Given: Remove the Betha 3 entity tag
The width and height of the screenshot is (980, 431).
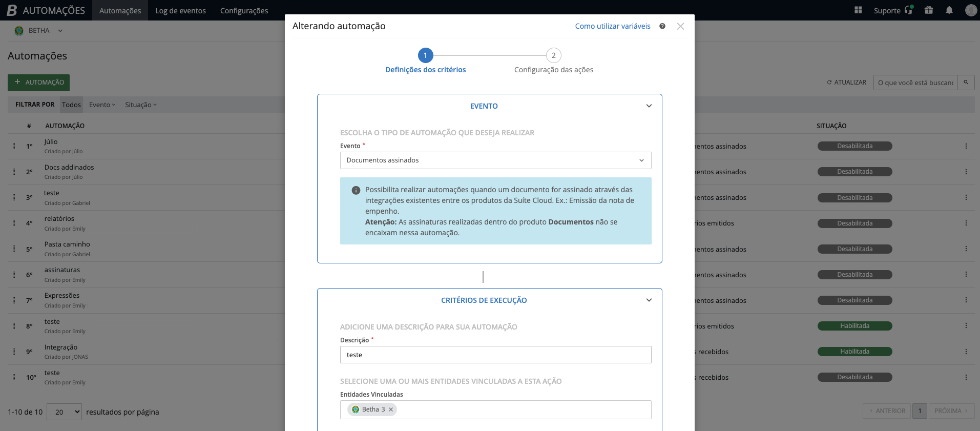Looking at the screenshot, I should pos(391,409).
